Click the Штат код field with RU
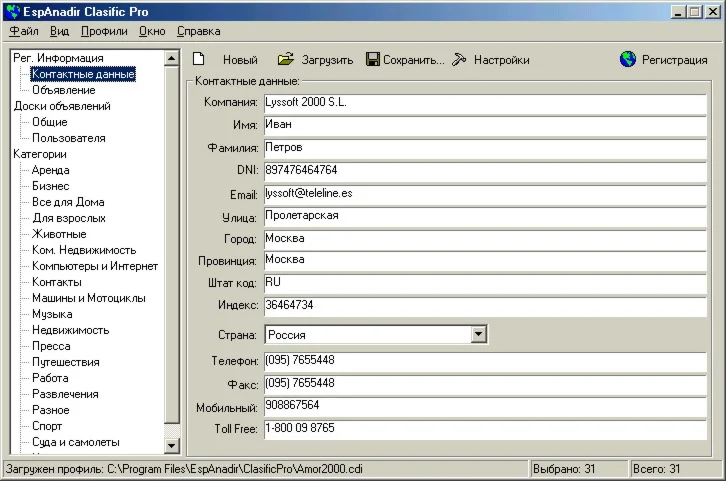The height and width of the screenshot is (481, 726). point(485,284)
